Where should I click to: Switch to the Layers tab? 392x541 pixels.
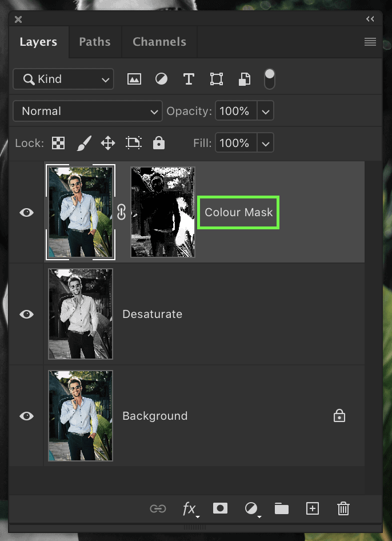38,42
